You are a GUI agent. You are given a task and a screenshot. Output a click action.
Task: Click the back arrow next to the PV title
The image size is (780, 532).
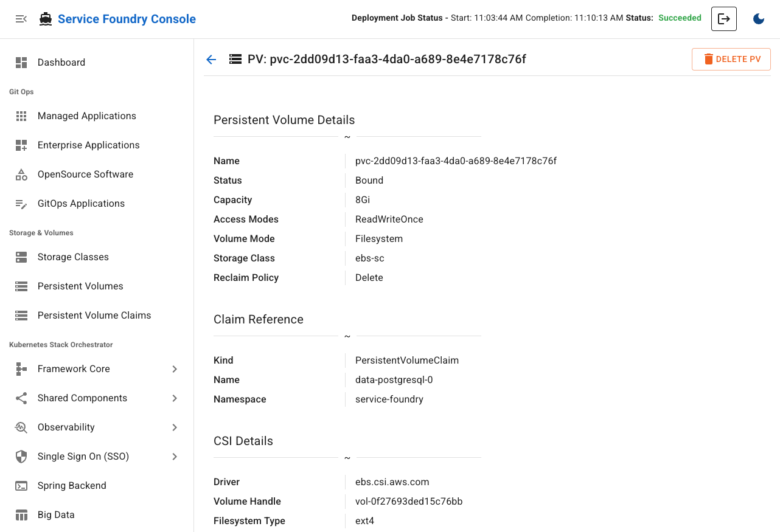point(211,59)
